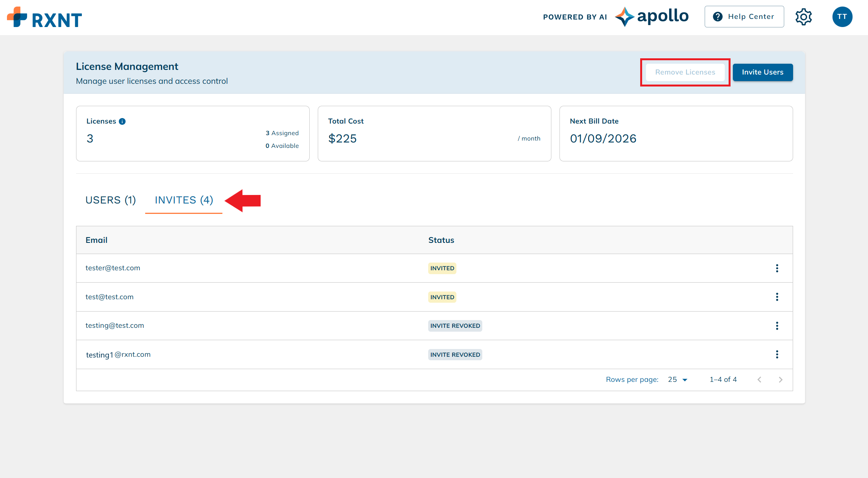Click the tester@test.com email row
The height and width of the screenshot is (478, 868).
point(113,268)
